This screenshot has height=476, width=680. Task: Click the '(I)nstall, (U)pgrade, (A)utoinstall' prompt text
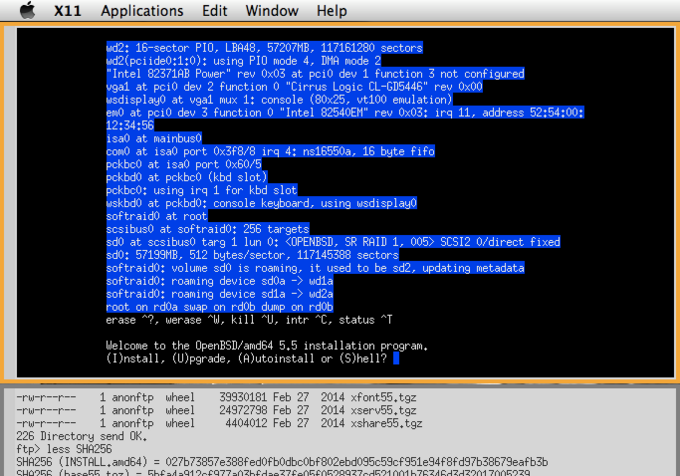[246, 359]
